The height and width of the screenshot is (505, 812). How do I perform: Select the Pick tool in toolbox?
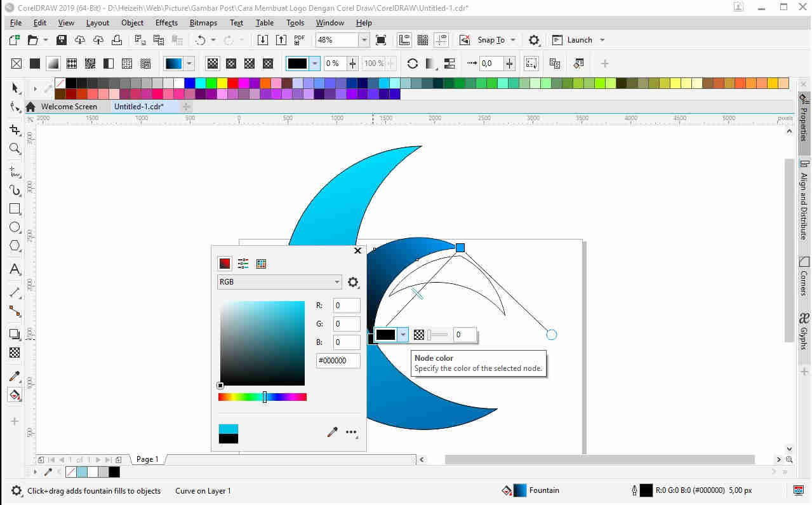point(15,88)
